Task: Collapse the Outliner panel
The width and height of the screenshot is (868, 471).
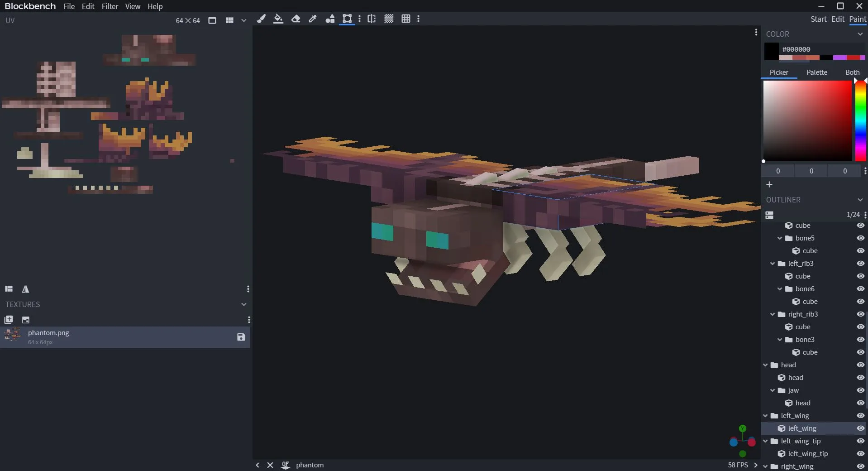Action: 860,200
